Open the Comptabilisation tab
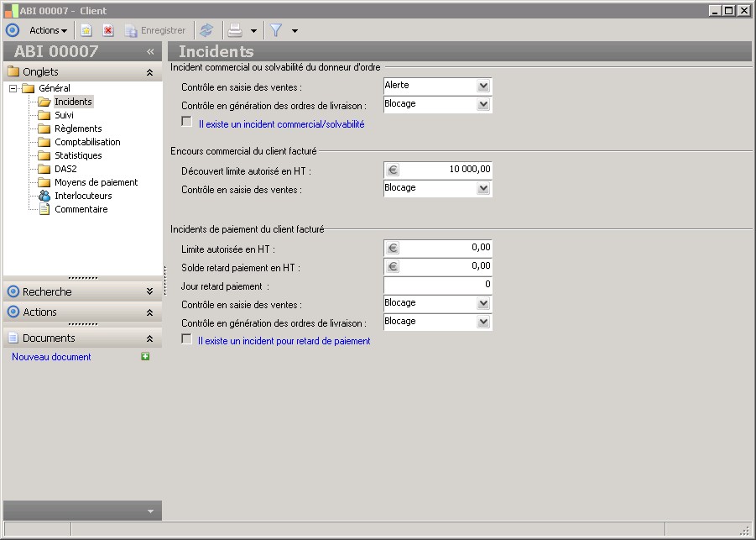This screenshot has height=540, width=756. 87,142
